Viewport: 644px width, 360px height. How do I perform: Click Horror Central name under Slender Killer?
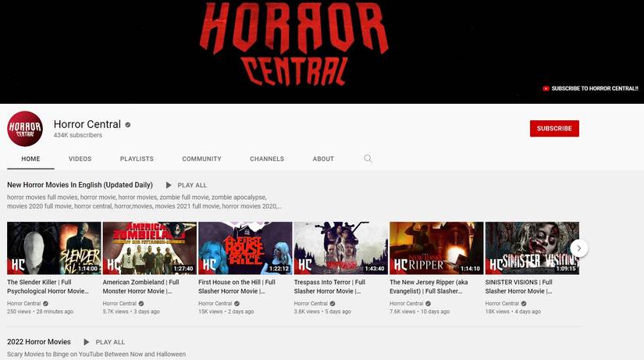(24, 303)
